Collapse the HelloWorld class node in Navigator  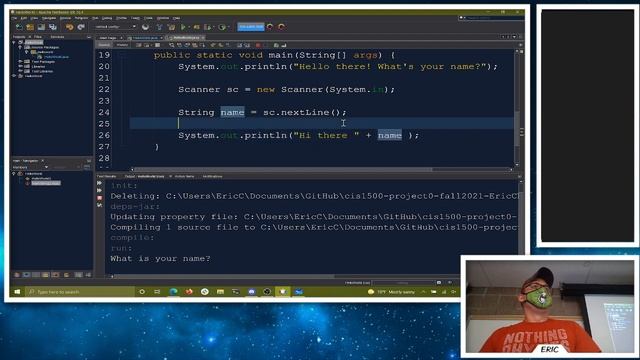(13, 174)
